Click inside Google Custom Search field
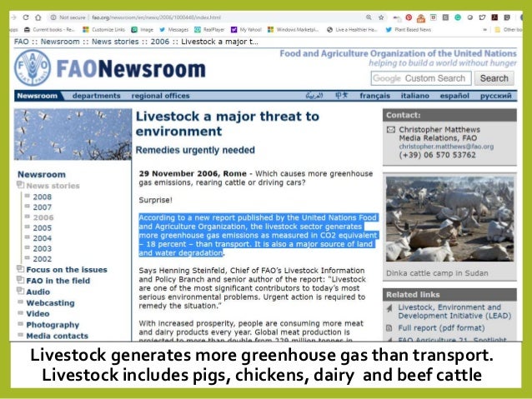Viewport: 532px width, 399px height. point(421,78)
